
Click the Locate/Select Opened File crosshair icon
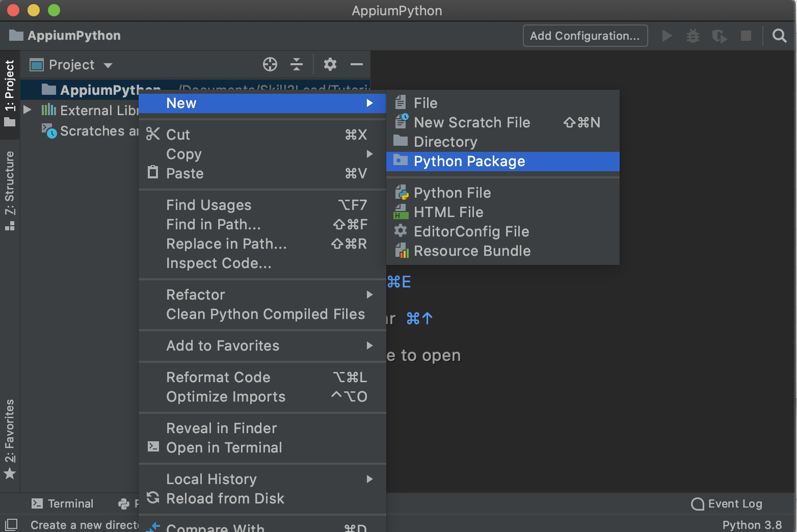(270, 64)
